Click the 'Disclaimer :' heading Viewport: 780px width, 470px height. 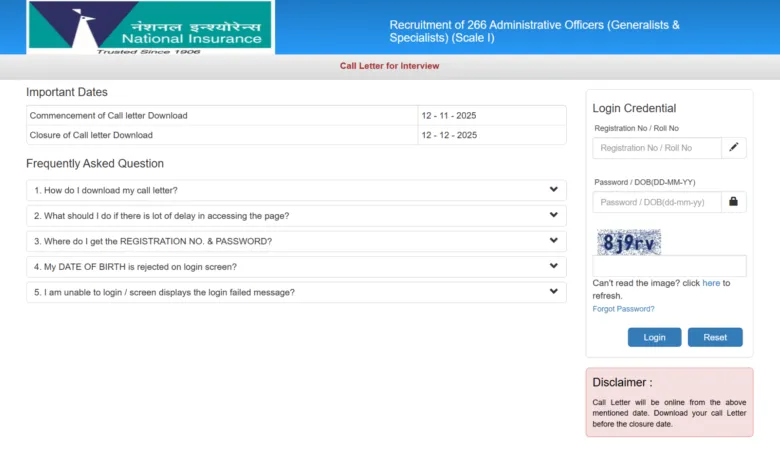(x=622, y=382)
